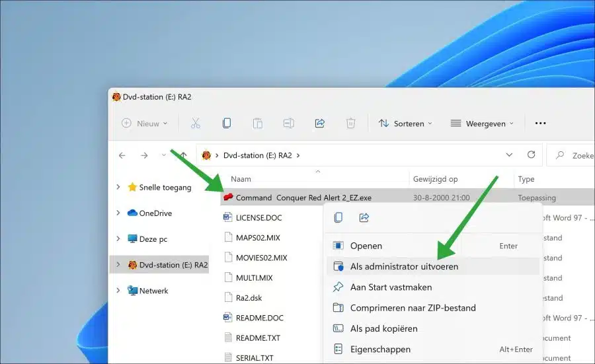Expand Netwerk tree node
The width and height of the screenshot is (595, 364).
pos(118,291)
